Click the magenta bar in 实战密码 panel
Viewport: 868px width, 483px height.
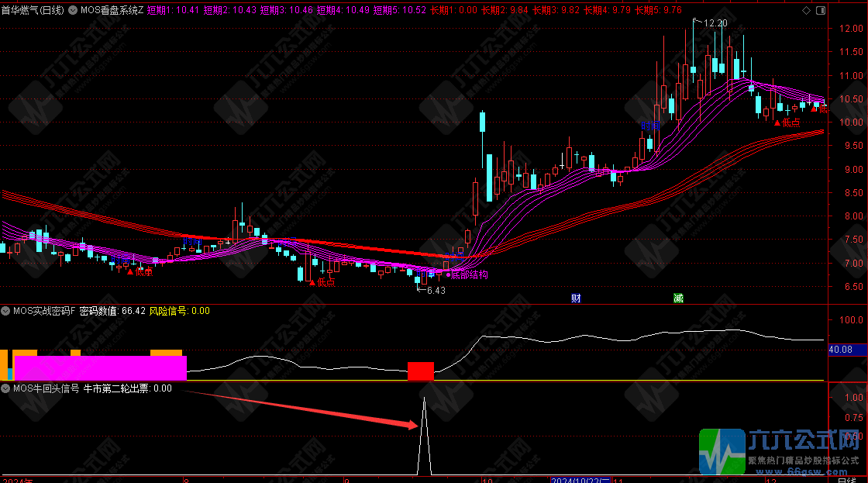[x=101, y=367]
